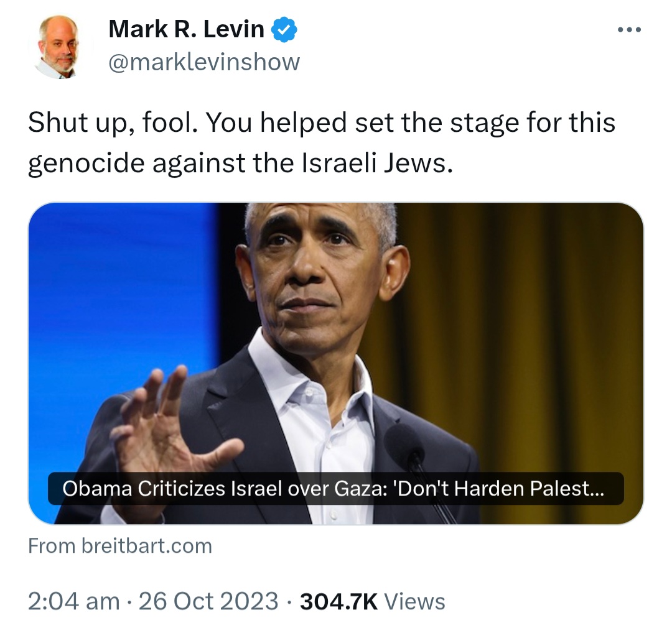Open the @marklevinshow handle link
Screen dimensions: 672x633
(204, 63)
